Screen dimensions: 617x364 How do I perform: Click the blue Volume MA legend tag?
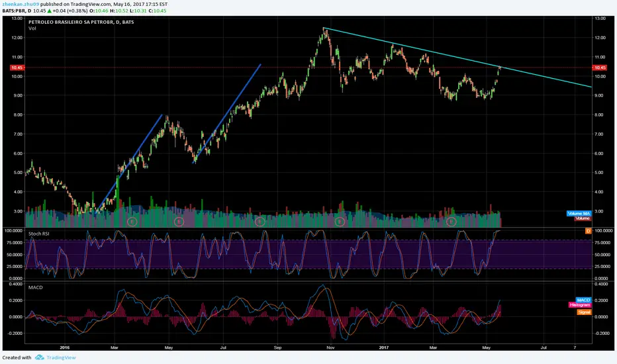coord(579,213)
